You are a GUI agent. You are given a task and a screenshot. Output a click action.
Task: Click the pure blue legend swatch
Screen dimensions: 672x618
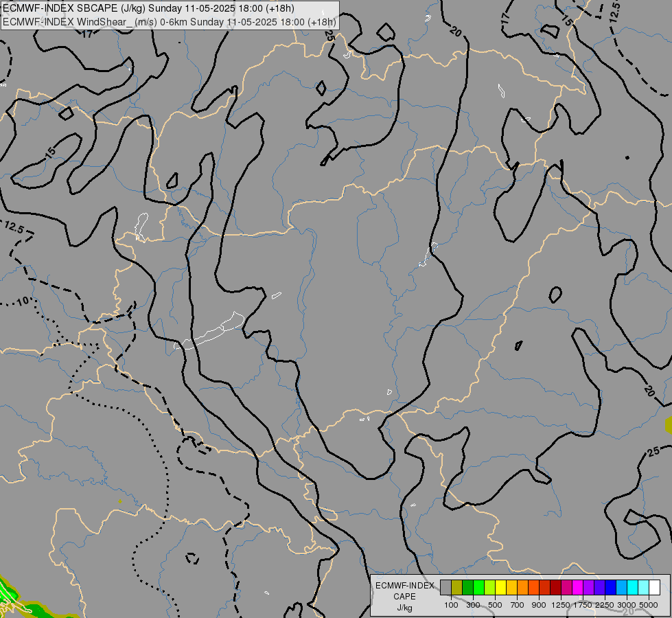point(611,587)
